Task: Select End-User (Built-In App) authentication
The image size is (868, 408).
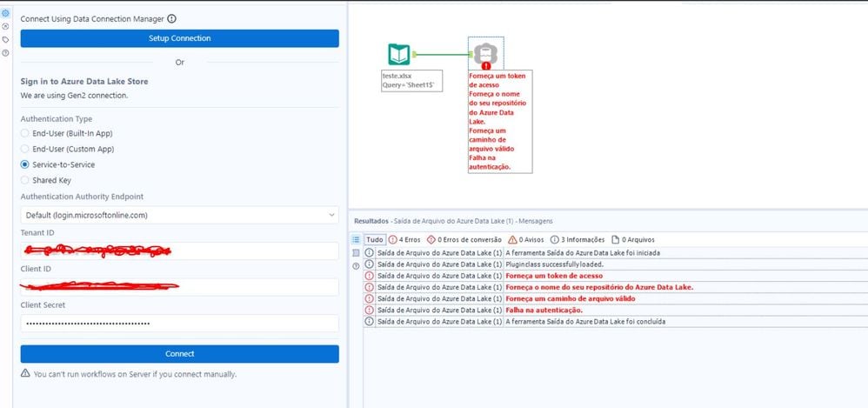Action: [24, 133]
